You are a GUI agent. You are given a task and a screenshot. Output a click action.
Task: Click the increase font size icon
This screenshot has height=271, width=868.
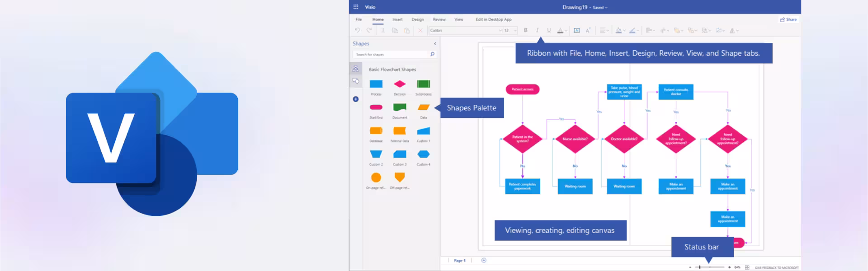tap(588, 30)
